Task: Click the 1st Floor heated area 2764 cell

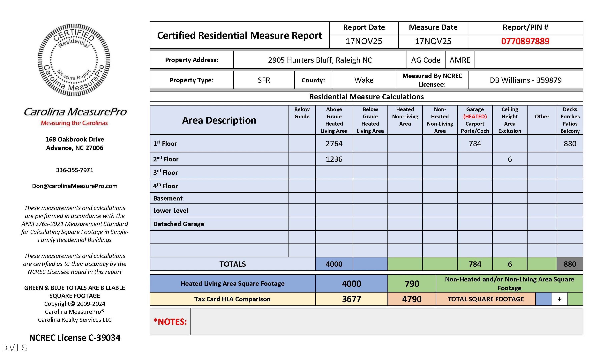Action: 334,144
